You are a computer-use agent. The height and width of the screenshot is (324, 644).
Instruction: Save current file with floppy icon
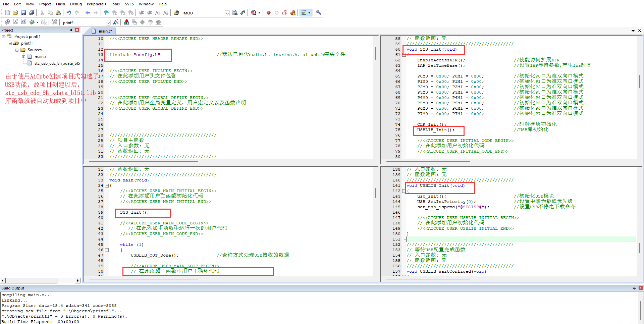[23, 13]
